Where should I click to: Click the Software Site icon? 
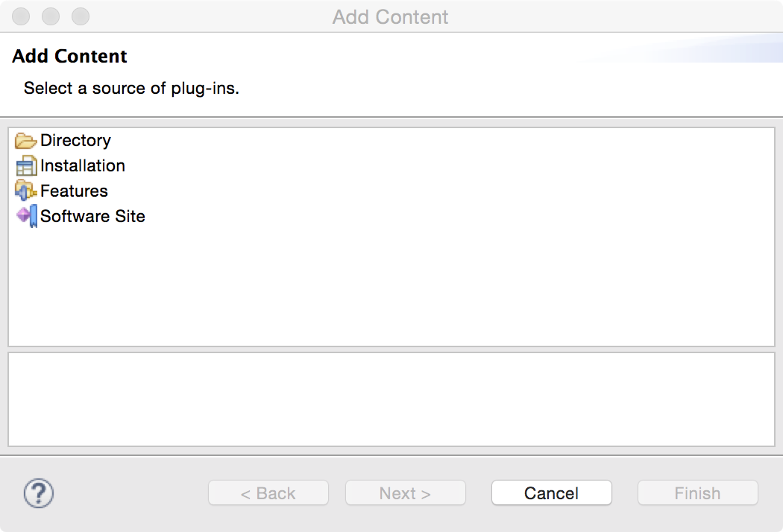(26, 217)
